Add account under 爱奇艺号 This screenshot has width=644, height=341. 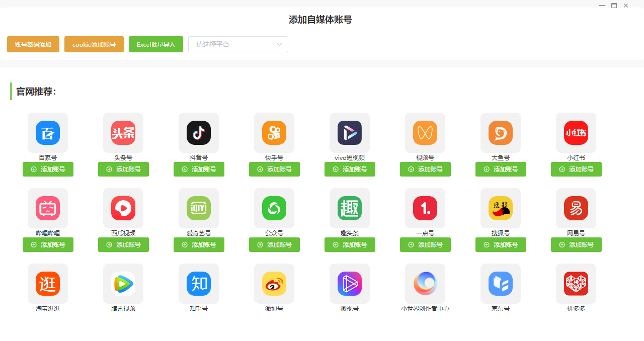(x=199, y=245)
